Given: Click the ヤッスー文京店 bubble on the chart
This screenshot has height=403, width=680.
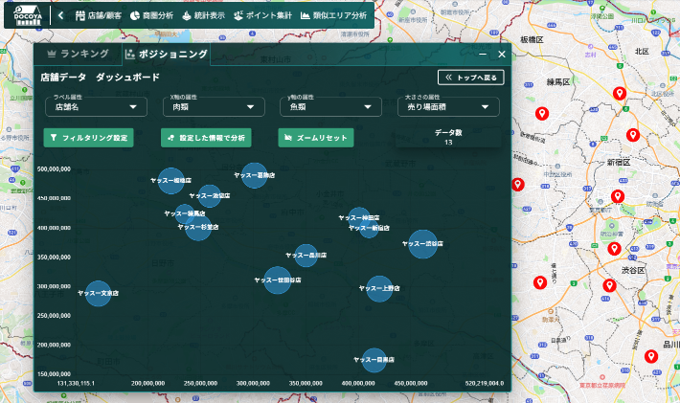Looking at the screenshot, I should click(97, 293).
